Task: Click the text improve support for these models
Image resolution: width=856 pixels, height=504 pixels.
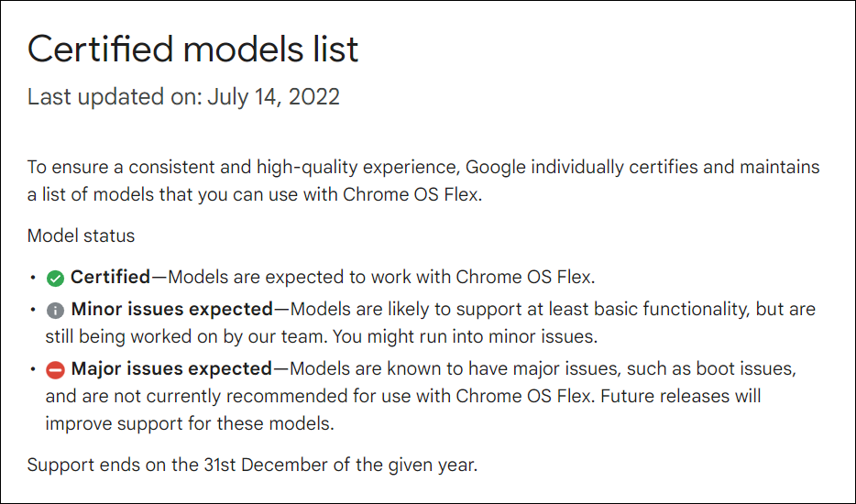Action: 190,423
